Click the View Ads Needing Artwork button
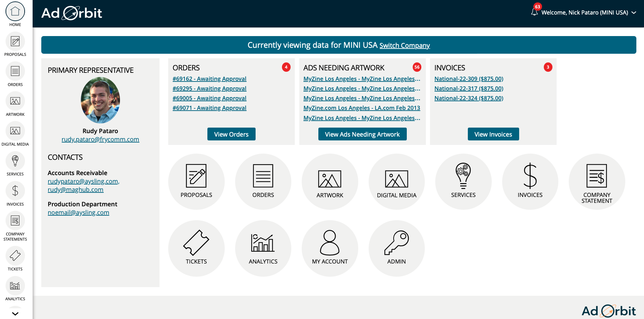Screen dimensions: 644x319 (x=362, y=134)
